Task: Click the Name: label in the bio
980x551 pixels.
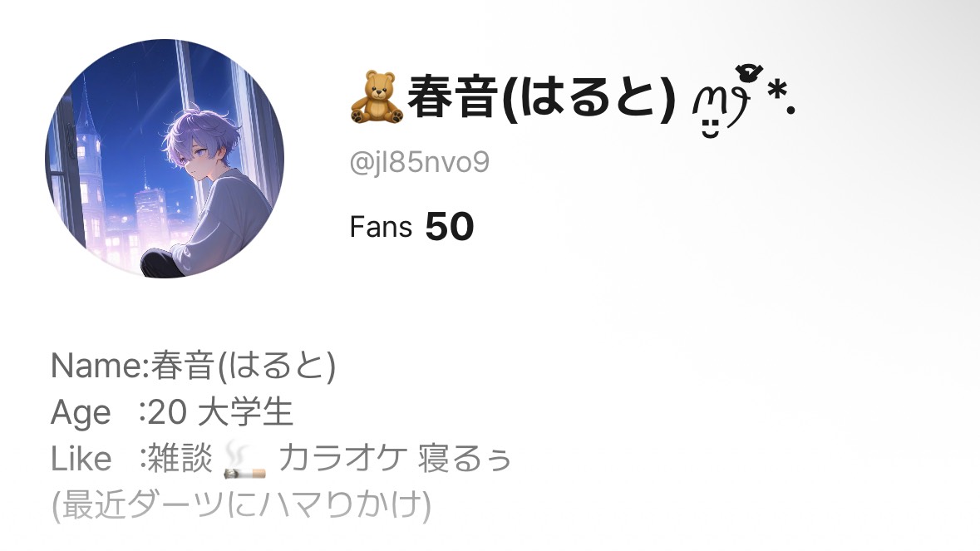Action: point(100,366)
